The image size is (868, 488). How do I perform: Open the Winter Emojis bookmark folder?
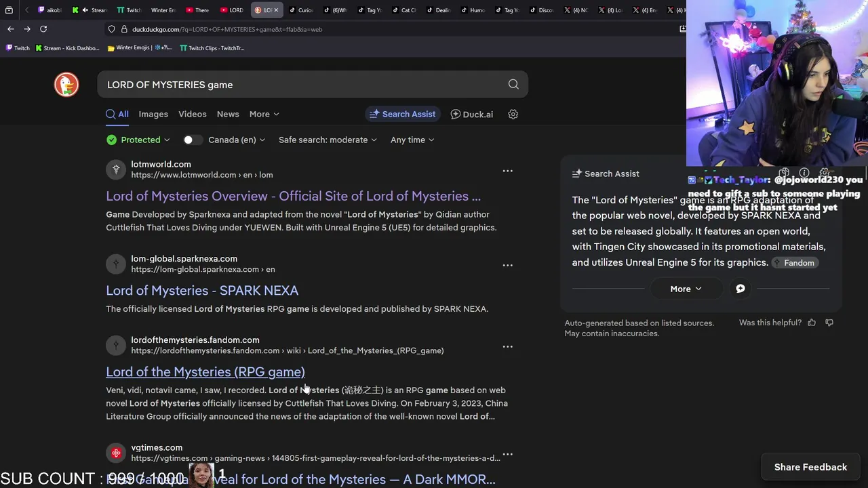coord(139,48)
